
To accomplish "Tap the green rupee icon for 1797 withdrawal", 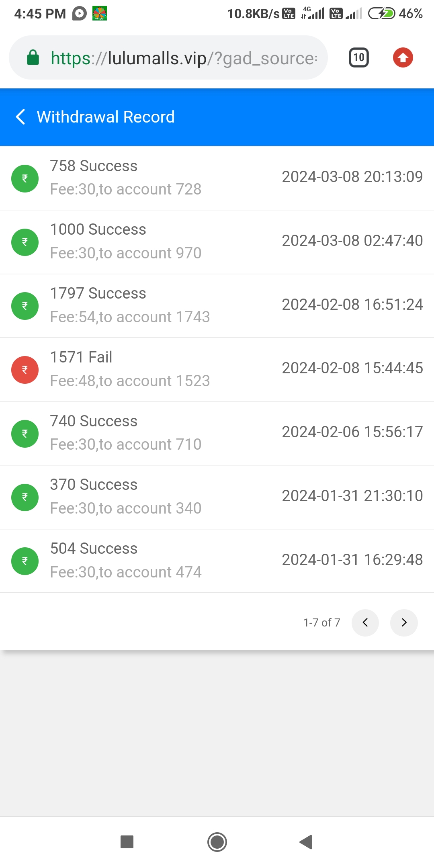I will (x=25, y=306).
